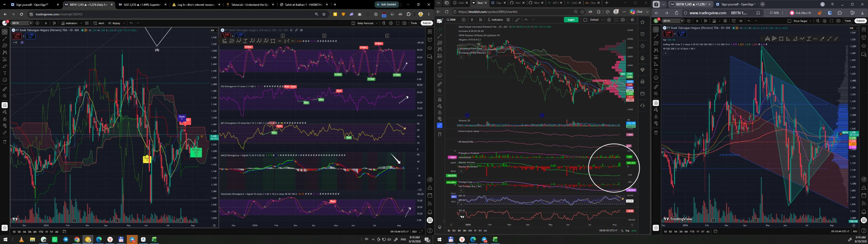The image size is (868, 244).
Task: Open Indicators in Stockbit toolbar
Action: click(x=495, y=20)
